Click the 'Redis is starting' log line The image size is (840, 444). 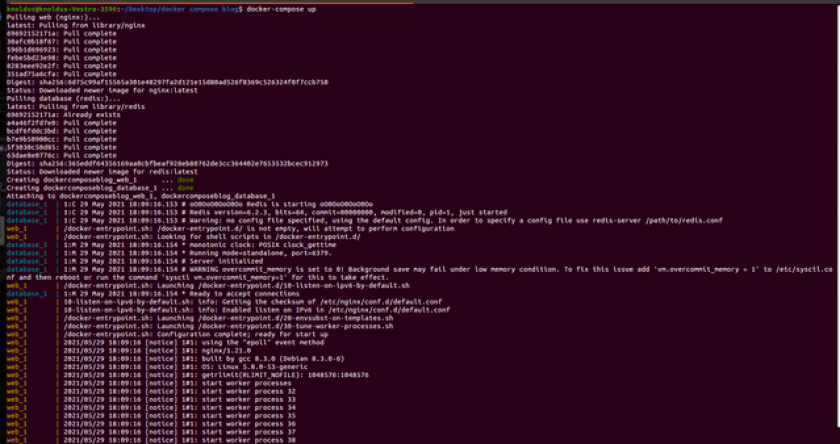pos(190,204)
